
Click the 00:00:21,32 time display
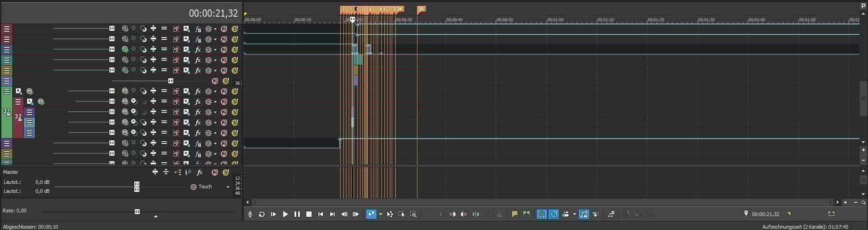[213, 13]
